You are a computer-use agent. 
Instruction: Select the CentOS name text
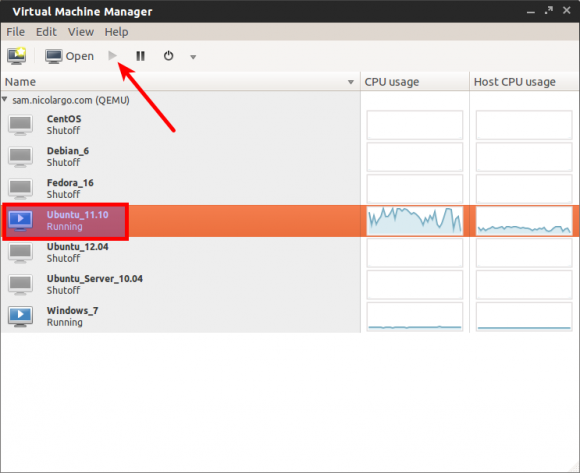[x=64, y=119]
